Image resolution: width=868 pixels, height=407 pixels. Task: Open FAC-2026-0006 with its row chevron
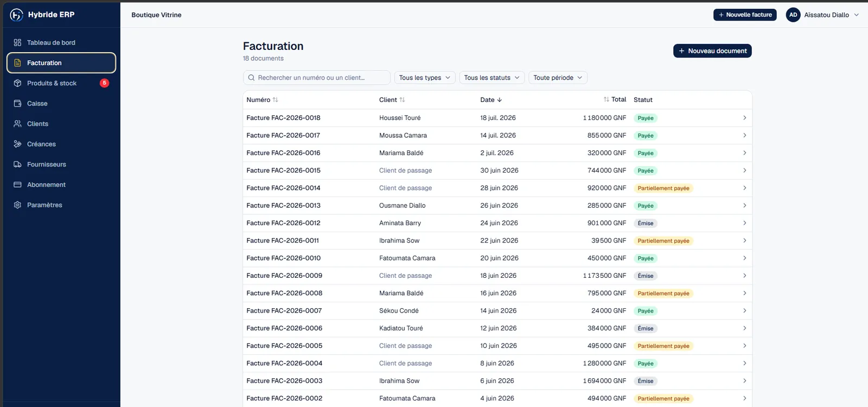[744, 328]
